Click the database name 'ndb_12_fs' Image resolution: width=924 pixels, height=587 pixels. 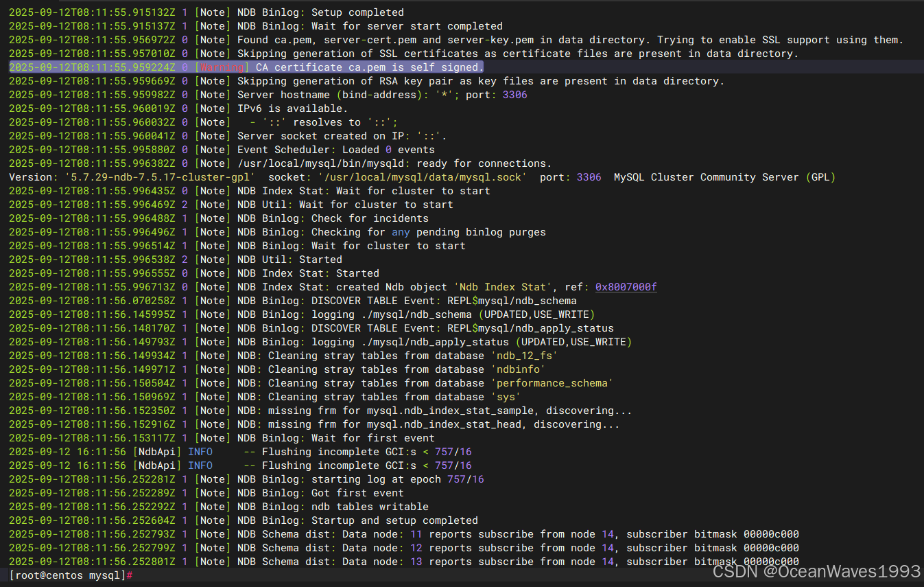(x=524, y=356)
